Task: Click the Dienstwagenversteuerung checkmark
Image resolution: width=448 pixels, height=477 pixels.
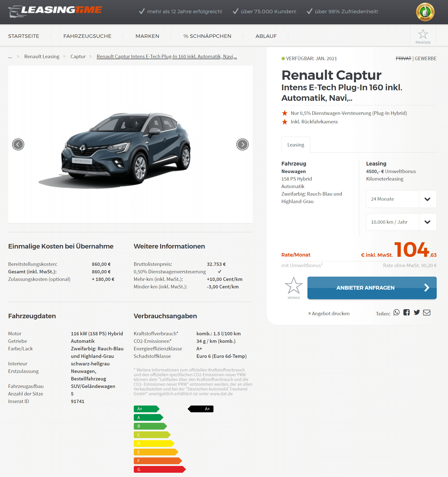Action: pos(219,271)
